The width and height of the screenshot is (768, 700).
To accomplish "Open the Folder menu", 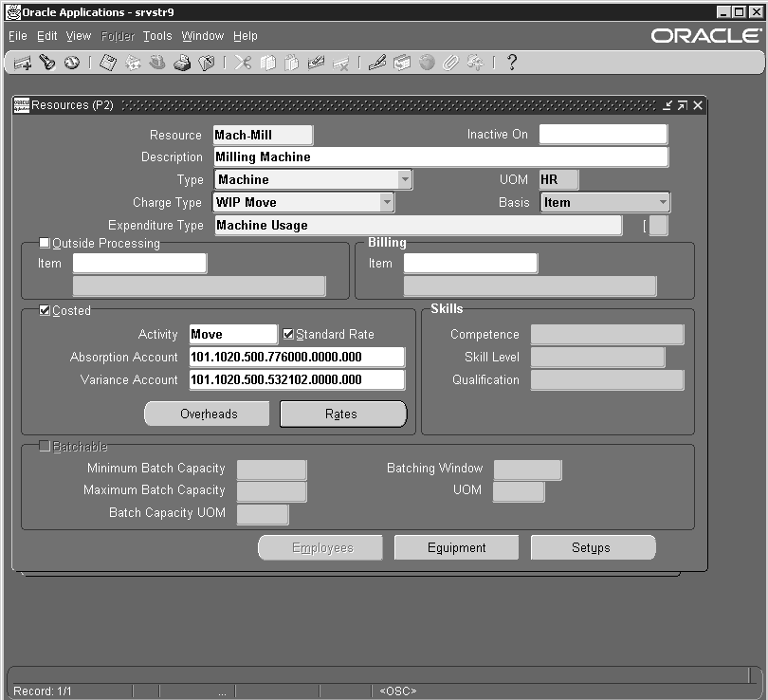I will click(x=118, y=36).
